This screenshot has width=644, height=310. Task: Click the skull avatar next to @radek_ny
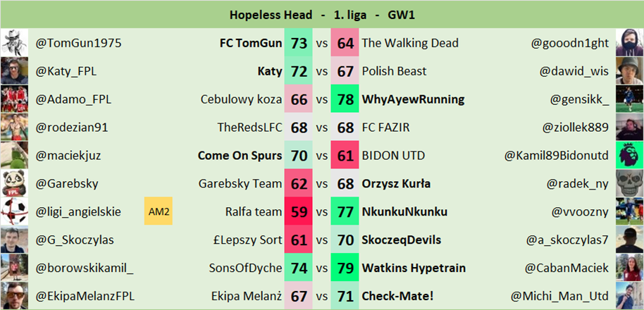point(629,183)
